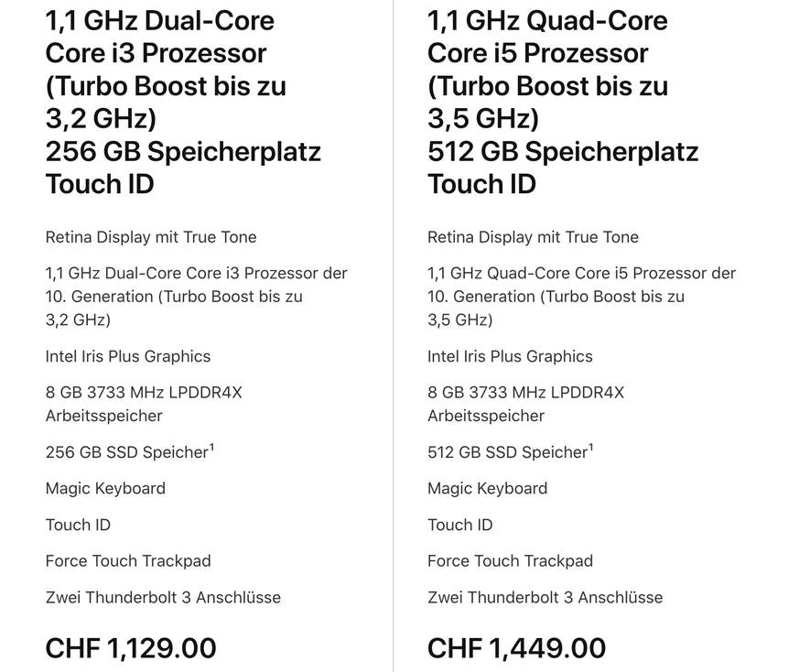Click Retina Display mit True Tone in i3 column
Screen dimensions: 799x672
point(151,237)
